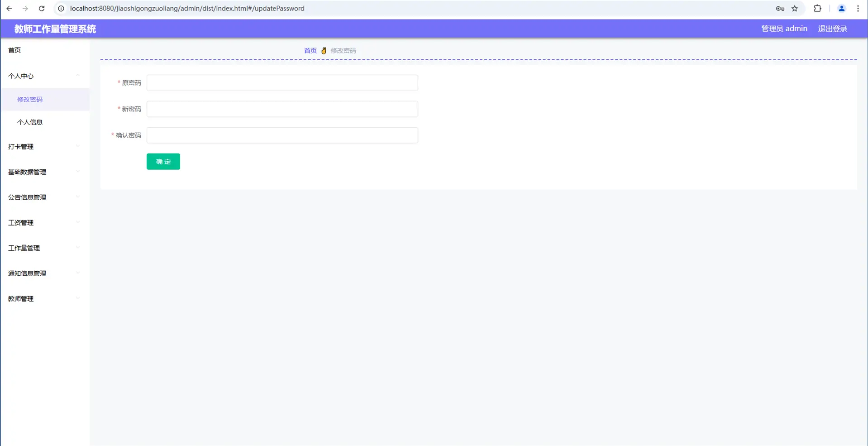This screenshot has height=446, width=868.
Task: Select 修改密码 sidebar item
Action: 45,100
